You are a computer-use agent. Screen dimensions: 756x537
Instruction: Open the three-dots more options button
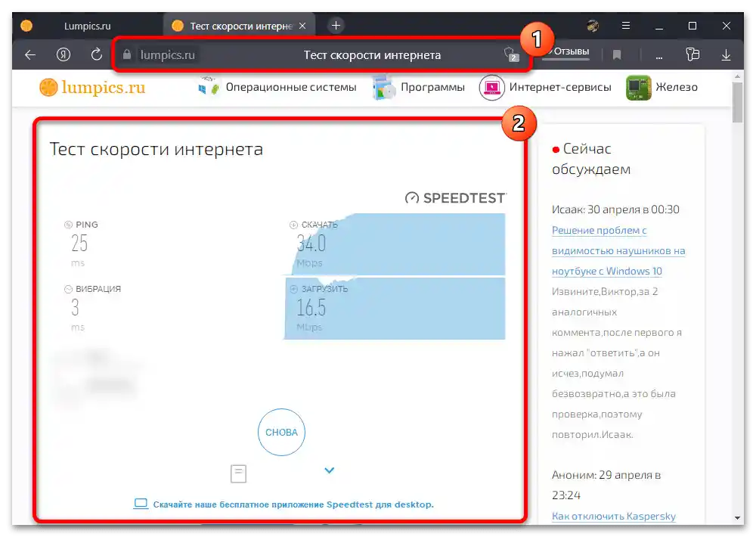pos(659,57)
